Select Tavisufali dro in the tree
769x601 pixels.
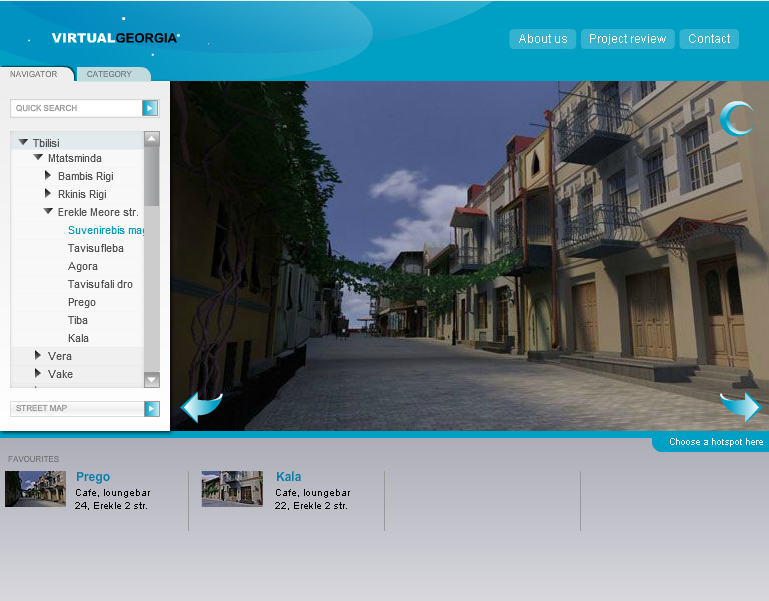100,284
